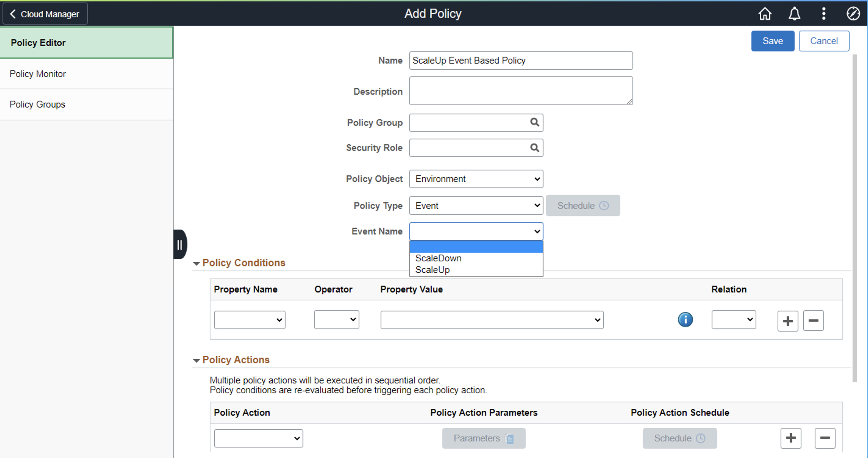Click the compass NavBar icon
Viewport: 868px width, 458px height.
(x=853, y=14)
